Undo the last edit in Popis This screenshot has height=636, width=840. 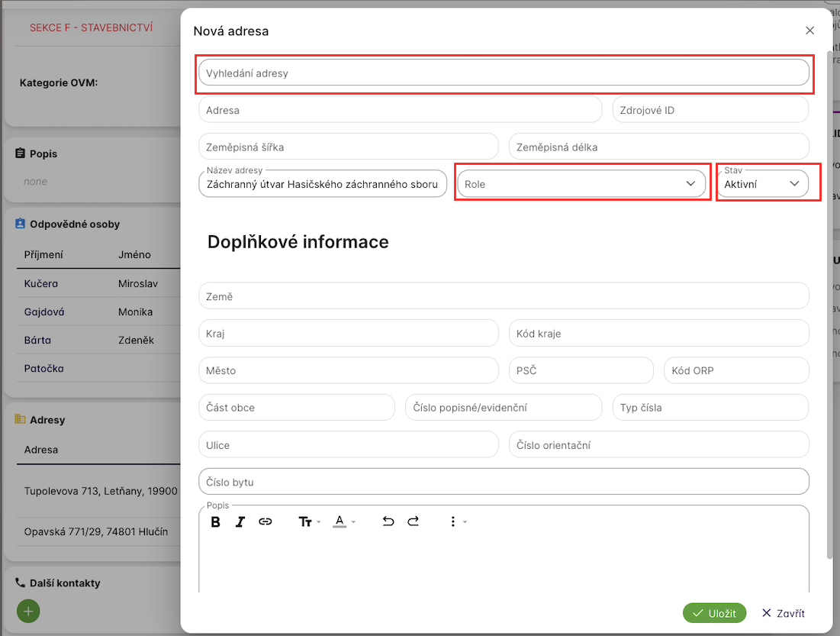[x=388, y=521]
